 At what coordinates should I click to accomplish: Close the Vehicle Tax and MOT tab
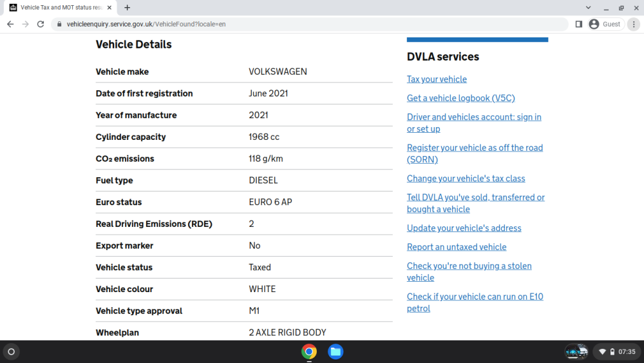coord(109,7)
